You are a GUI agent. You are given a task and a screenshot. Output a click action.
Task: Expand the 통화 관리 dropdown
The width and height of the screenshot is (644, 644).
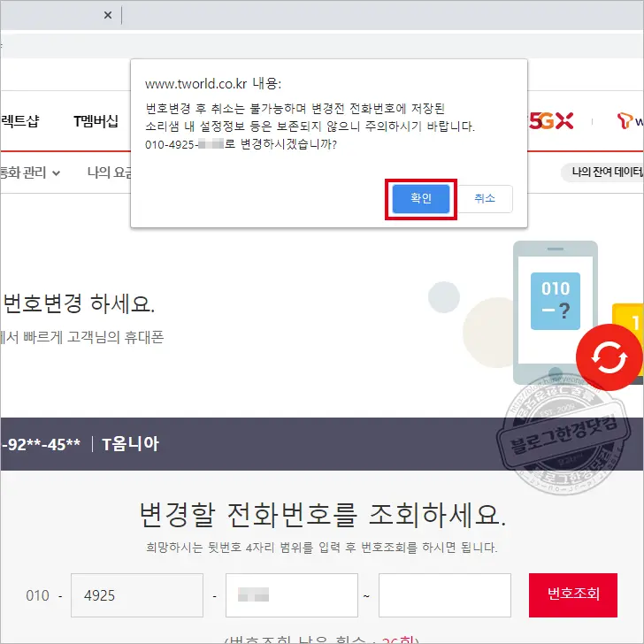30,172
